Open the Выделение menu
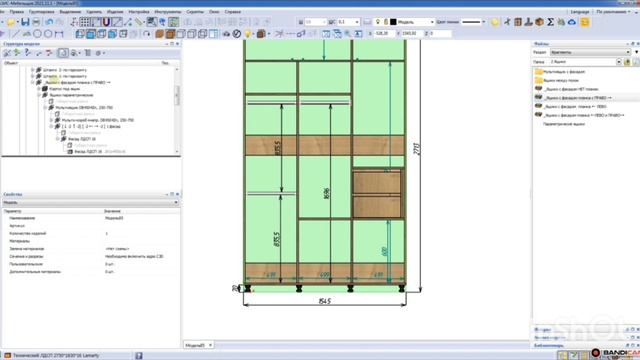 70,12
